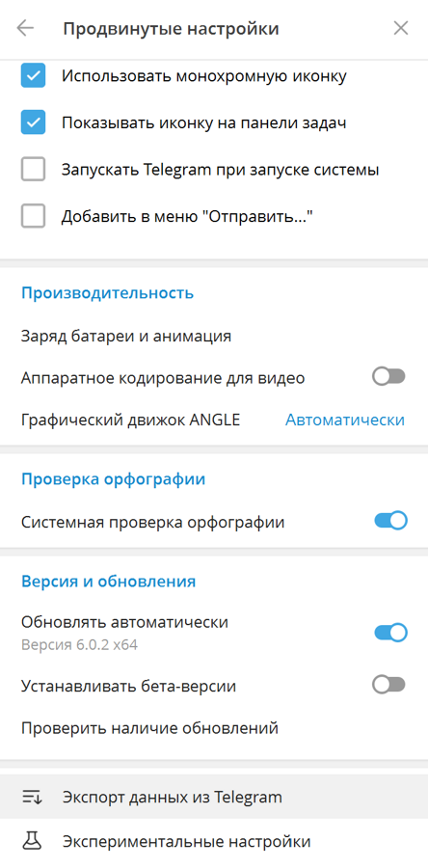Viewport: 428px width, 868px height.
Task: Toggle hardware video encoding switch
Action: [x=389, y=377]
